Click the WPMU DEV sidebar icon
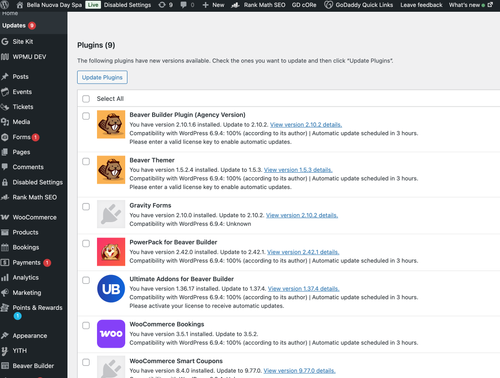This screenshot has height=378, width=500. (x=5, y=57)
